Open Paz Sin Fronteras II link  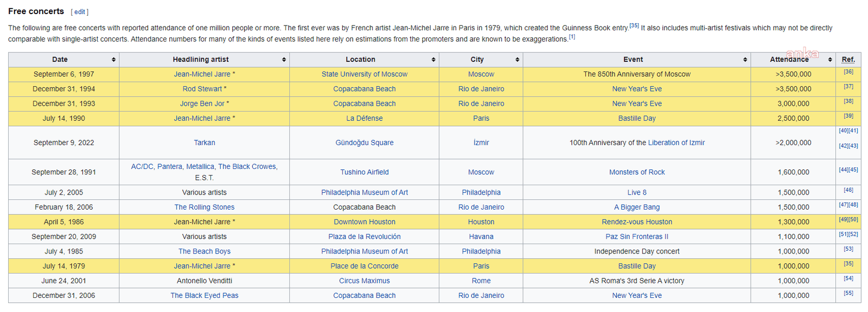point(637,237)
